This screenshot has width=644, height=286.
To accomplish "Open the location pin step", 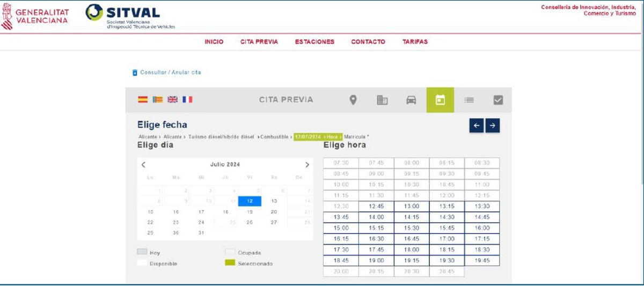I will [x=353, y=100].
